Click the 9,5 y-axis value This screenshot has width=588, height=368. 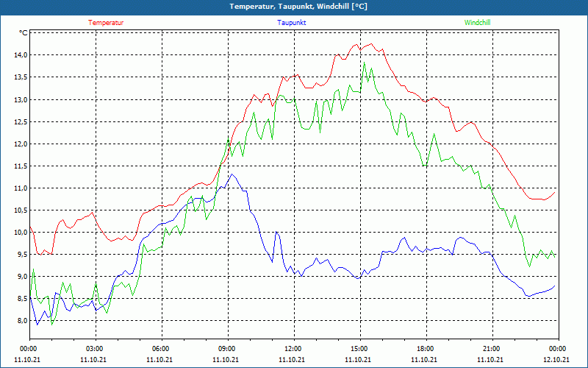tap(23, 255)
